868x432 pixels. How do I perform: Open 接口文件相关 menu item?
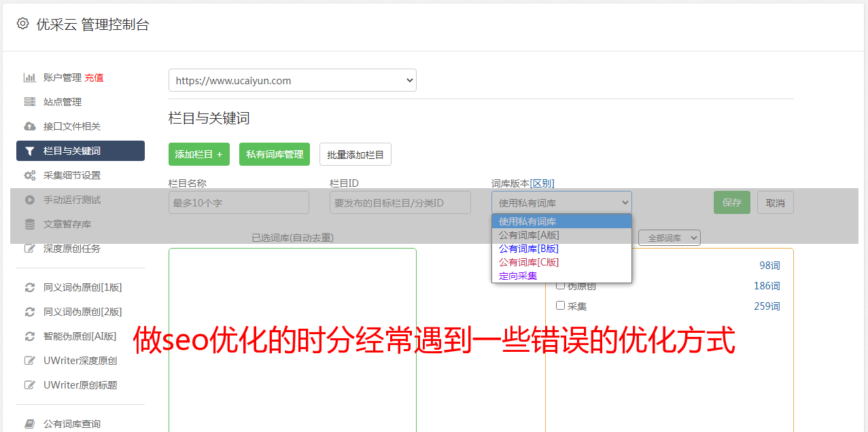pyautogui.click(x=72, y=126)
